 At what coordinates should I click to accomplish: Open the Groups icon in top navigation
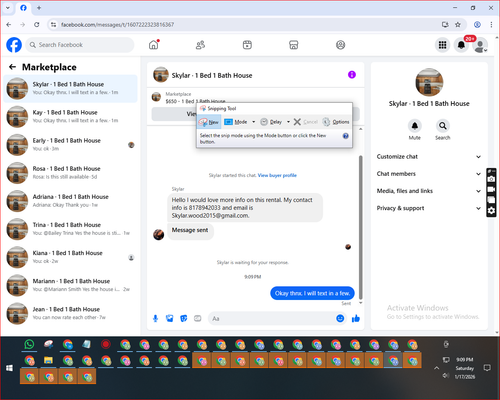(340, 45)
